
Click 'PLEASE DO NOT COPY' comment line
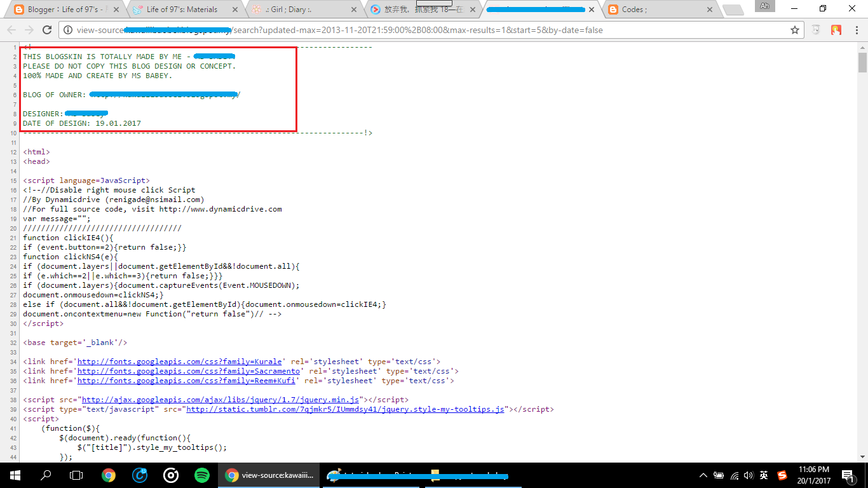(129, 66)
